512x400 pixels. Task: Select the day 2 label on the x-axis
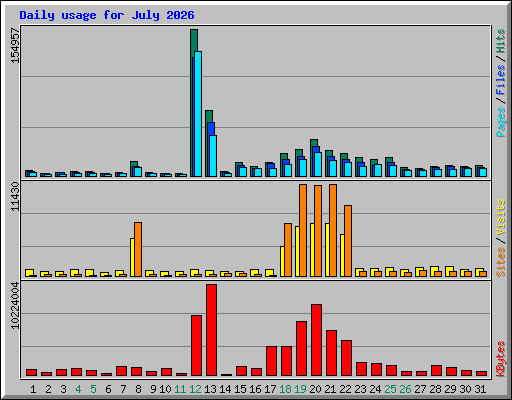pyautogui.click(x=48, y=389)
